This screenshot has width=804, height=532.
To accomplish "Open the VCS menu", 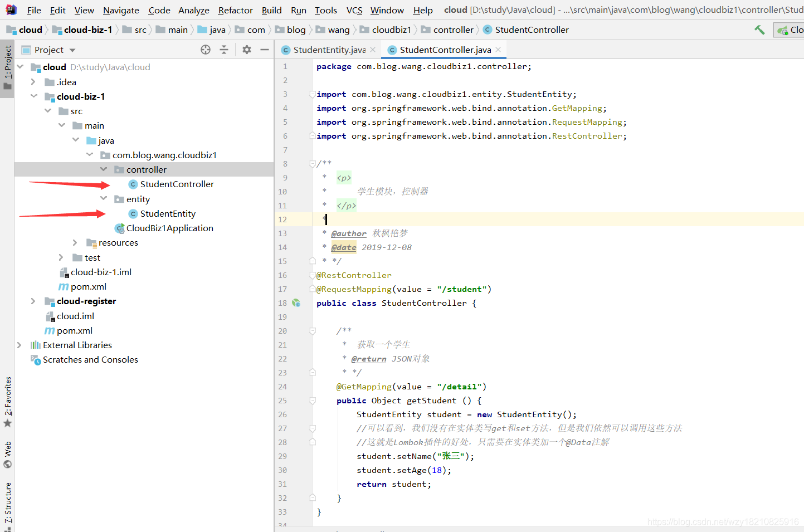I will pos(354,10).
